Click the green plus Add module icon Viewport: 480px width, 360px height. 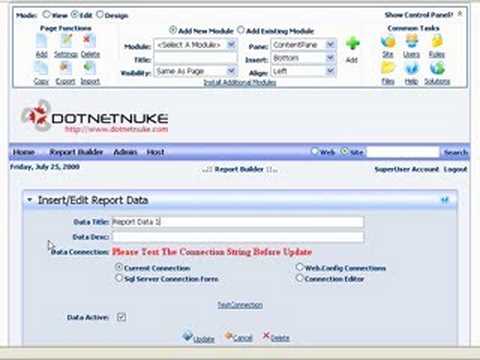[x=352, y=44]
